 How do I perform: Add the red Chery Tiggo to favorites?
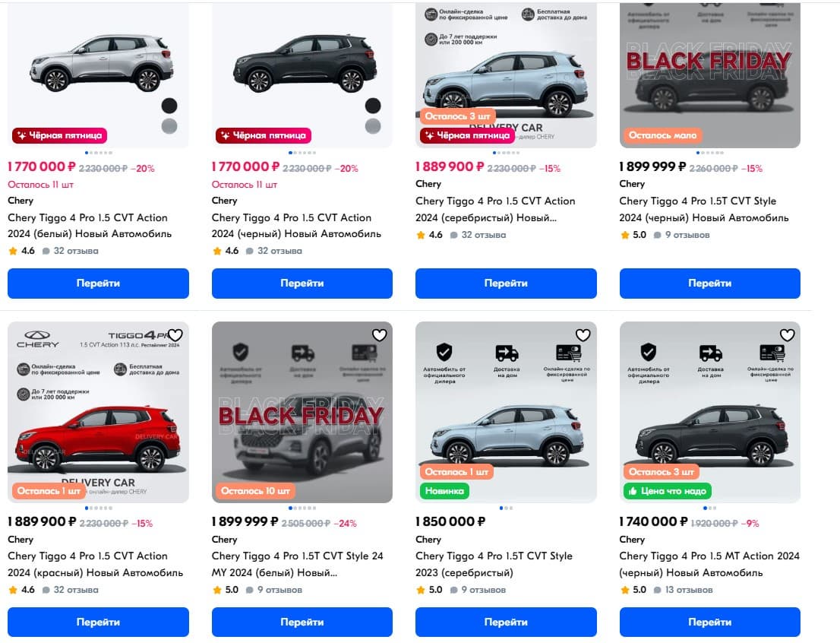[x=175, y=335]
